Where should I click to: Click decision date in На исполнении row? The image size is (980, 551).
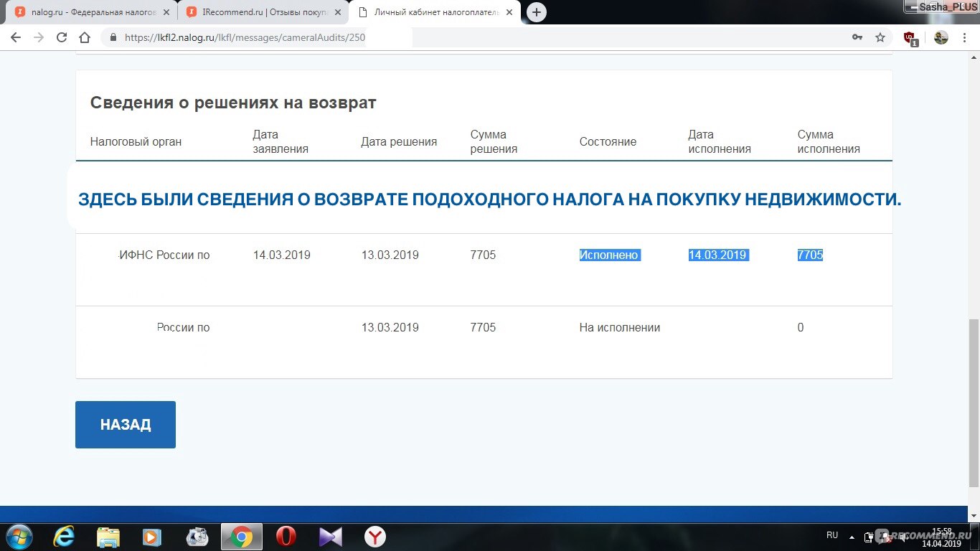click(390, 328)
